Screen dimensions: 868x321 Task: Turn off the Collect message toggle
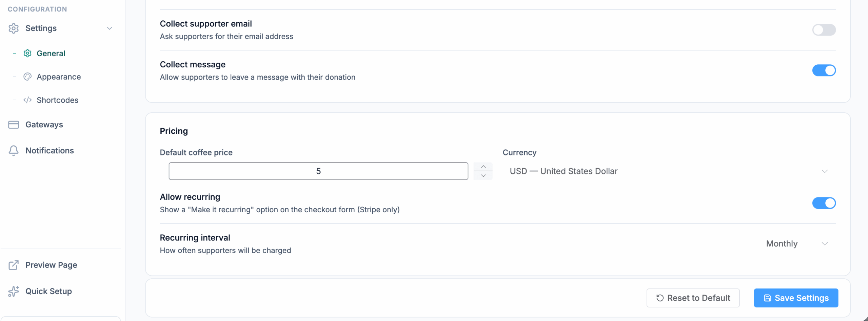[824, 70]
